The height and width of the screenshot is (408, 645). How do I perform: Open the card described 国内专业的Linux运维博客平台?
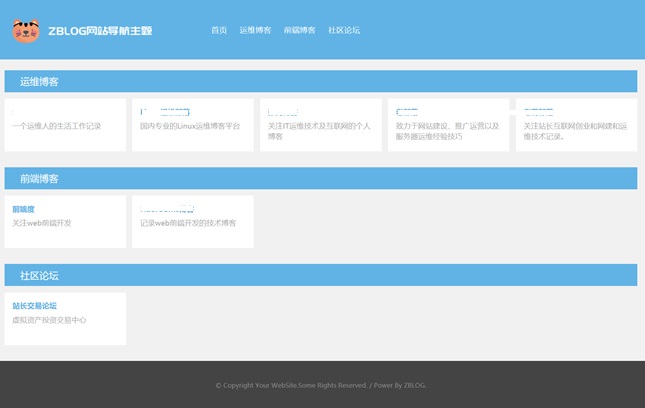pyautogui.click(x=193, y=125)
